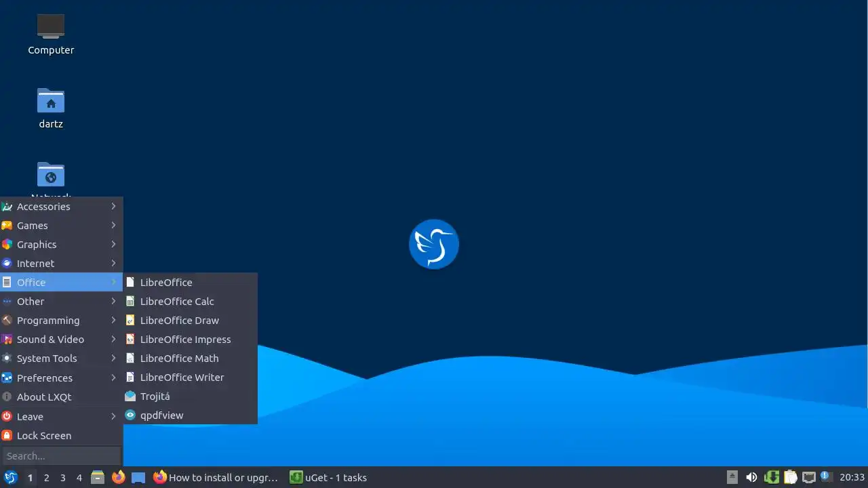The height and width of the screenshot is (488, 868).
Task: Expand the Internet submenu
Action: click(x=61, y=264)
